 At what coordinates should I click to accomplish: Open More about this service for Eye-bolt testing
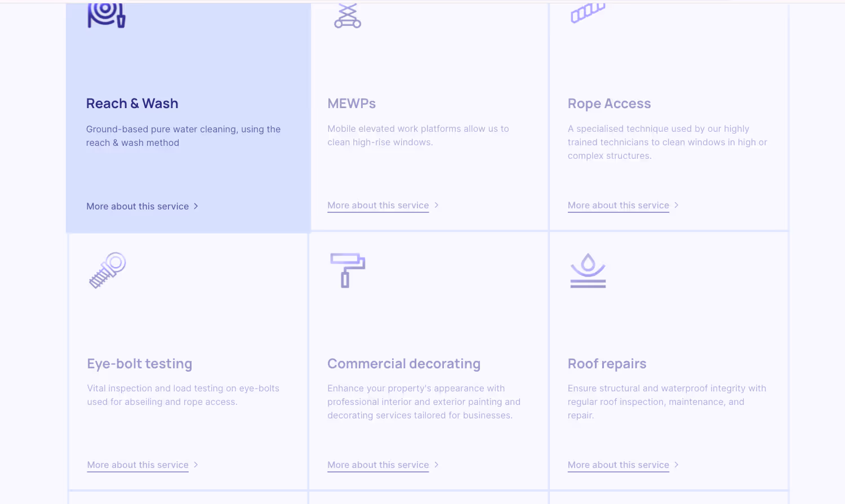click(x=138, y=465)
